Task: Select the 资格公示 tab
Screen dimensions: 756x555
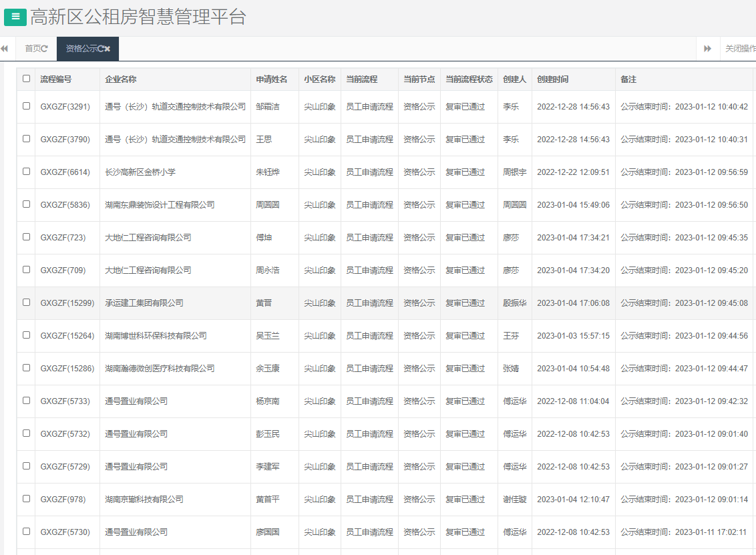Action: coord(81,49)
